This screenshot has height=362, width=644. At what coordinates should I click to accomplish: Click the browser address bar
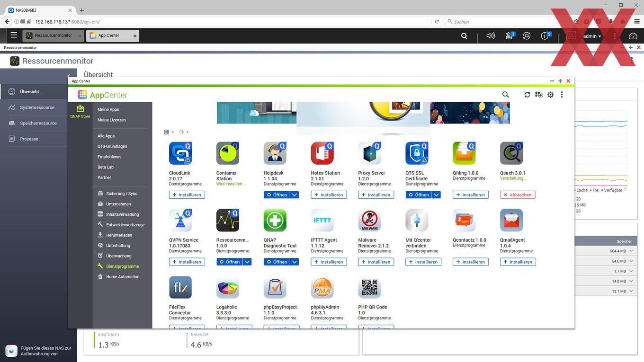click(232, 22)
